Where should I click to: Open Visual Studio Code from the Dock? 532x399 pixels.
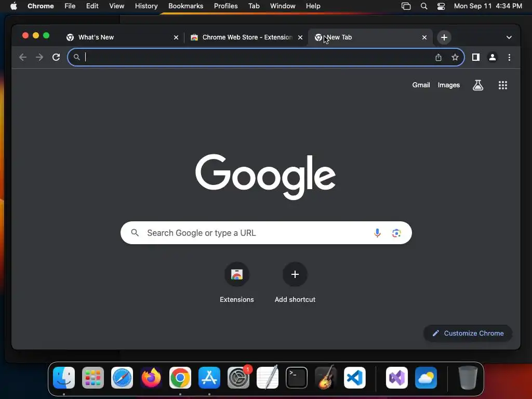[354, 378]
